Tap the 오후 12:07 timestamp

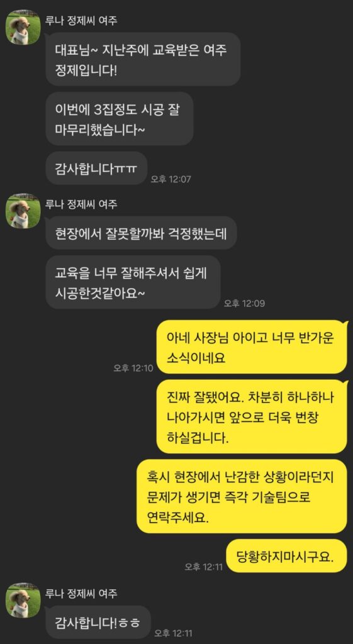[171, 179]
